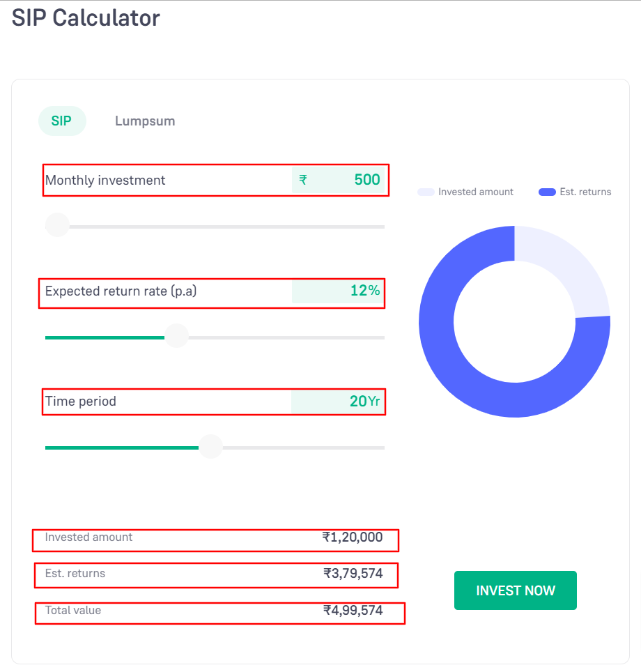Switch to the SIP tab

pos(61,121)
